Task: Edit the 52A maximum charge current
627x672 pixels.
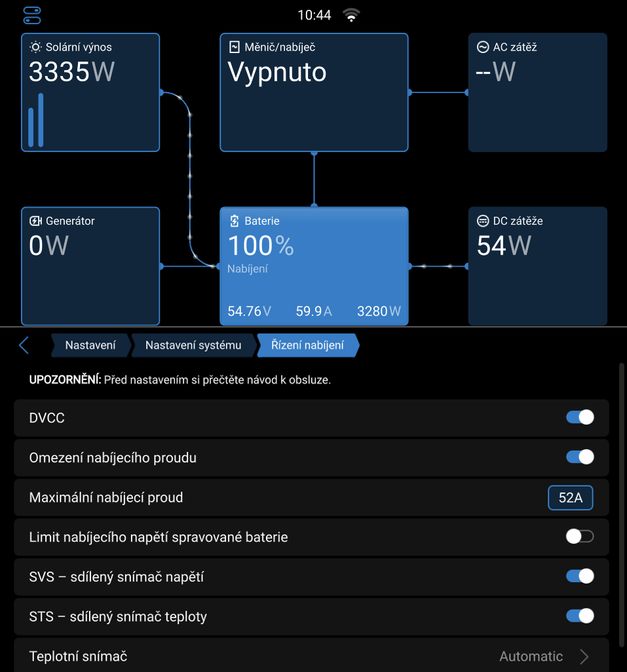Action: pyautogui.click(x=570, y=498)
